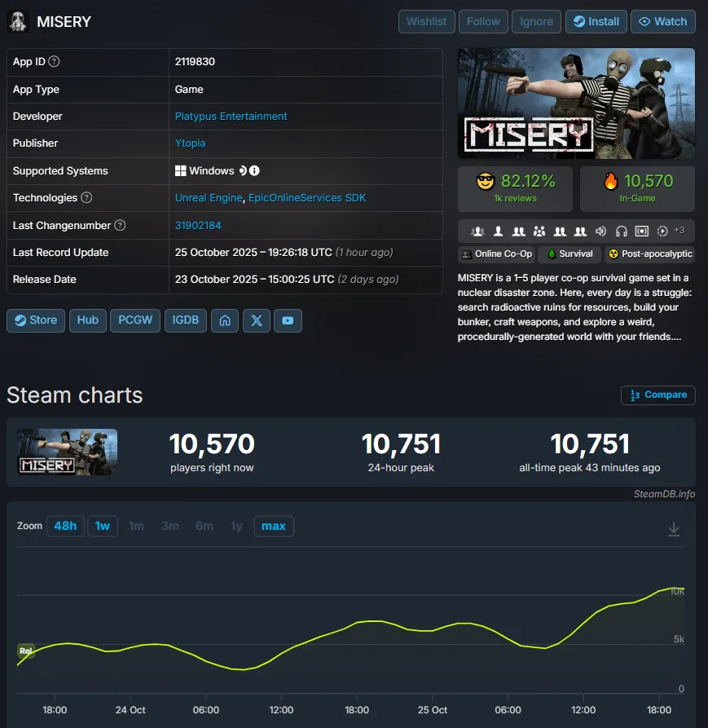Open the YouTube channel icon button
The image size is (708, 728).
[288, 320]
